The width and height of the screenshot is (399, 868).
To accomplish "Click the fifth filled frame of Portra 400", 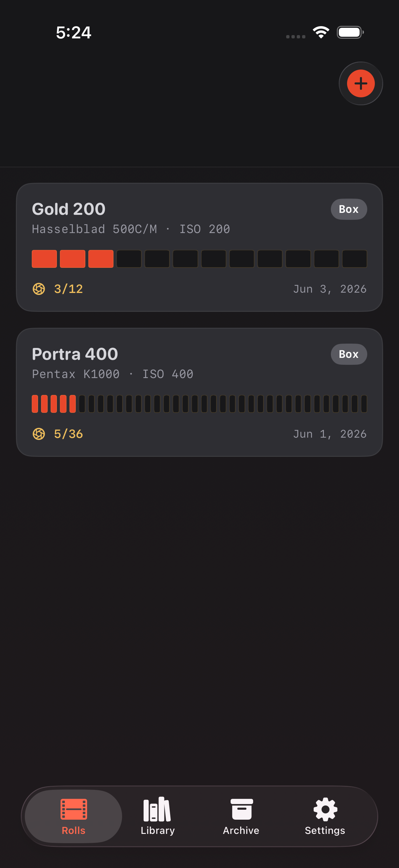I will click(x=73, y=404).
